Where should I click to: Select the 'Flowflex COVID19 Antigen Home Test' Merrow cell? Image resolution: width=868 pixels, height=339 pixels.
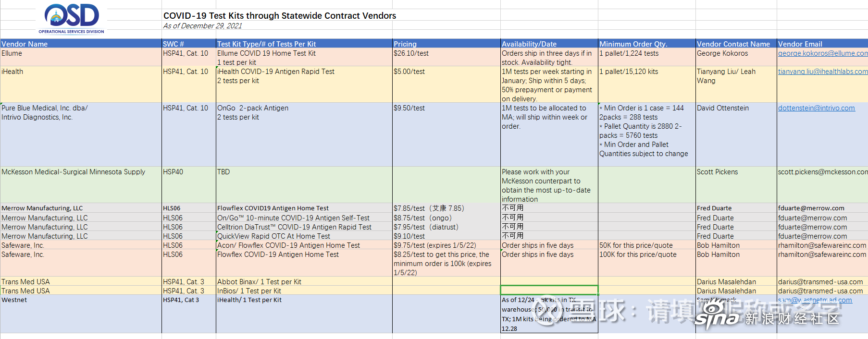coord(304,208)
